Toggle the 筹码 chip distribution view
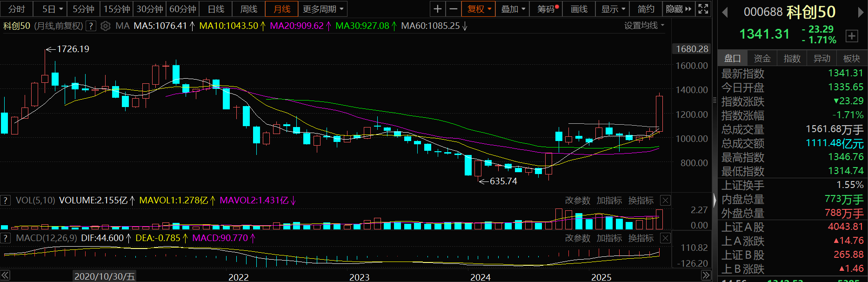This screenshot has width=868, height=282. [x=547, y=9]
